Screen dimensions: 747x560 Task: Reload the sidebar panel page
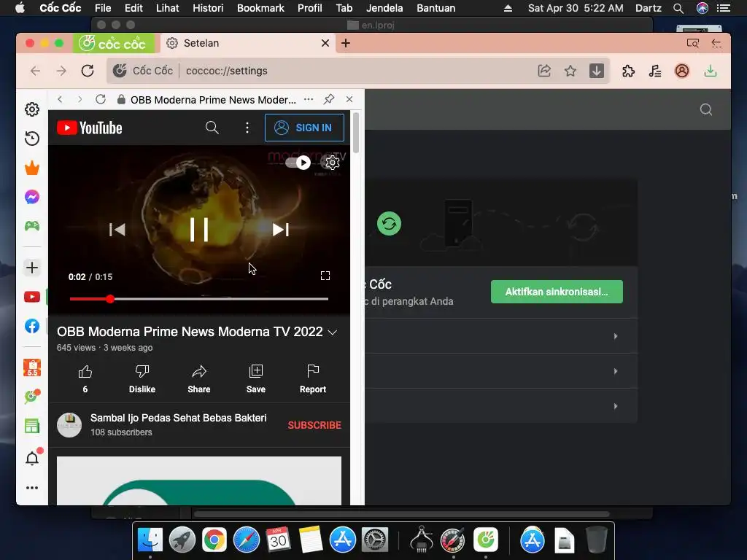[x=101, y=99]
